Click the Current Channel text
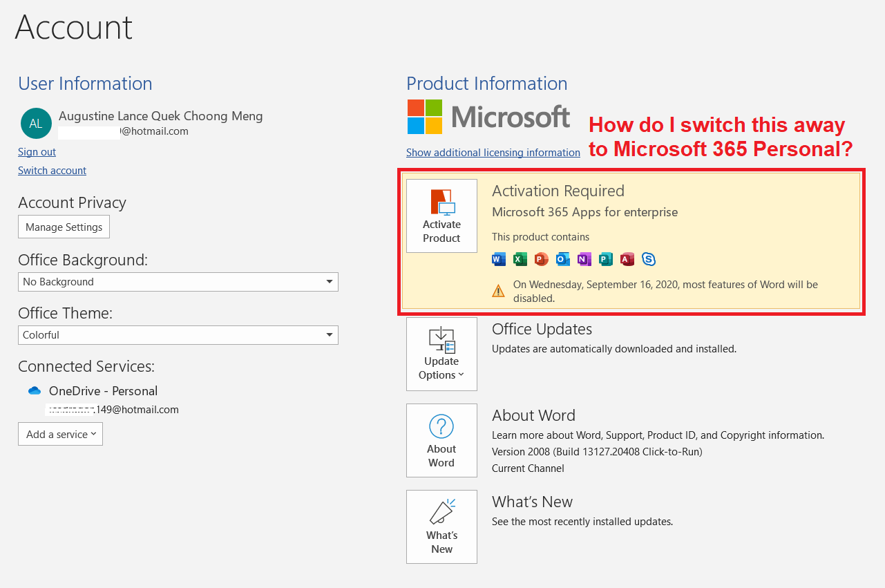Viewport: 885px width, 588px height. [528, 468]
